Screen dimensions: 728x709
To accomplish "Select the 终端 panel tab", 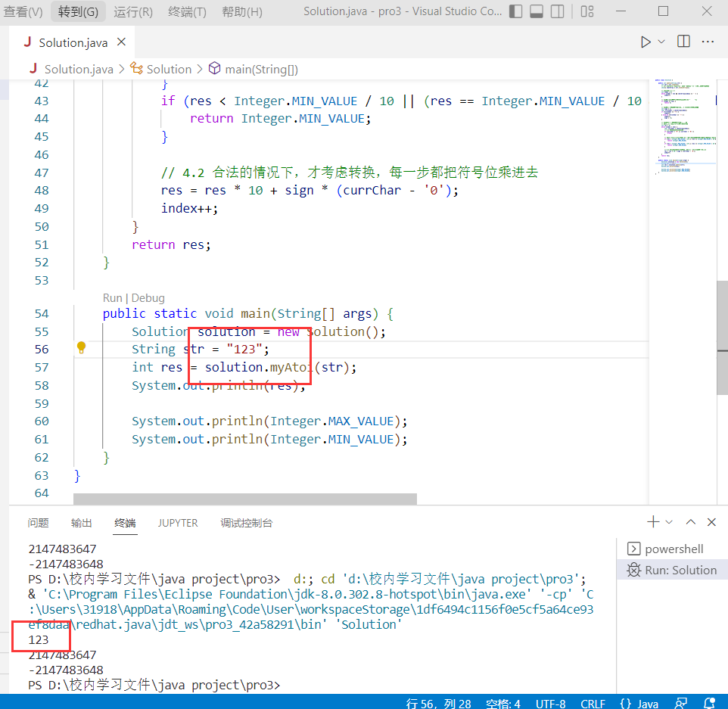I will (125, 524).
